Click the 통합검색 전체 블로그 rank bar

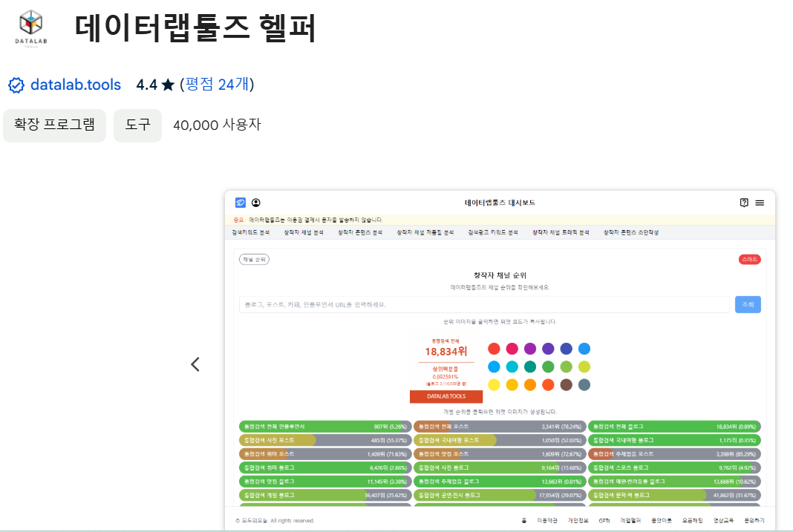click(675, 427)
